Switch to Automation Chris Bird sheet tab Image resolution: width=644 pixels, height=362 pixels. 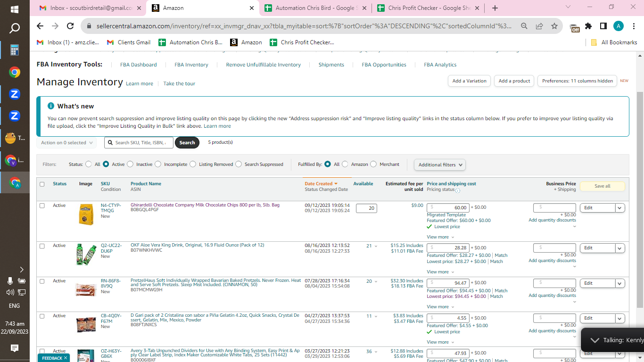pyautogui.click(x=315, y=8)
